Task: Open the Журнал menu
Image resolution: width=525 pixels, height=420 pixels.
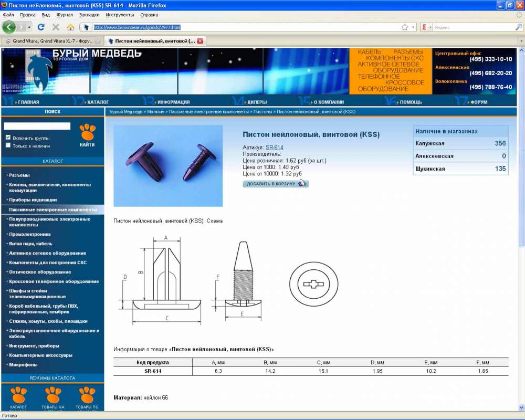Action: coord(64,15)
